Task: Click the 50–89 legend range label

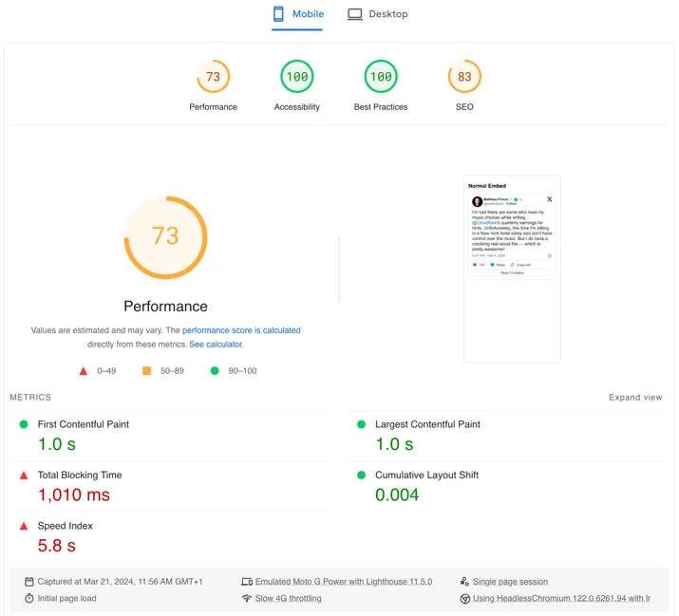Action: point(172,371)
